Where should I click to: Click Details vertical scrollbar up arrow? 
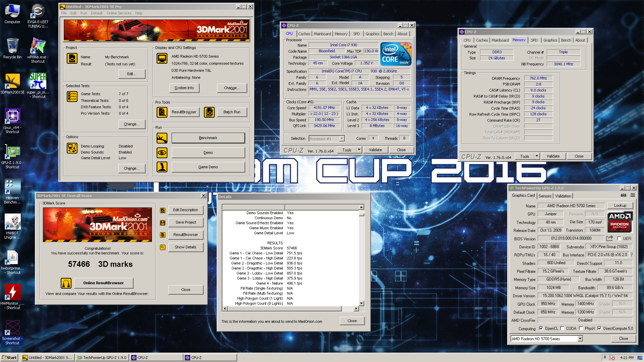[361, 207]
